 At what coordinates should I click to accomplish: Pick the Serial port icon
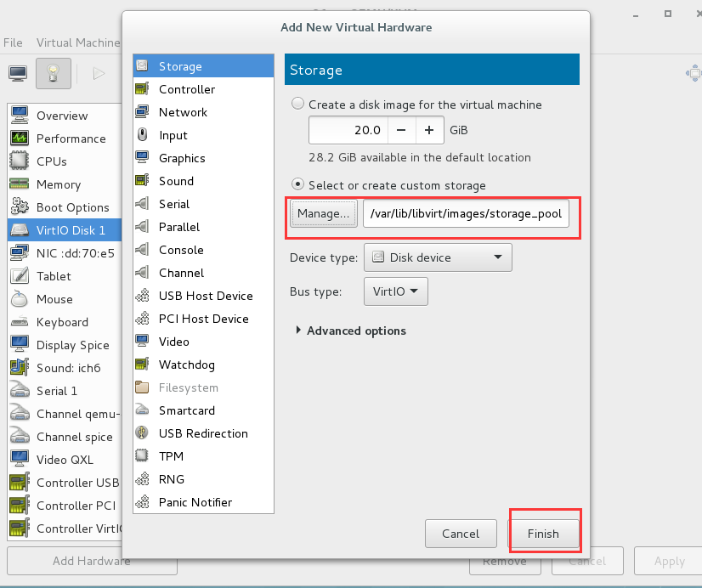[143, 204]
